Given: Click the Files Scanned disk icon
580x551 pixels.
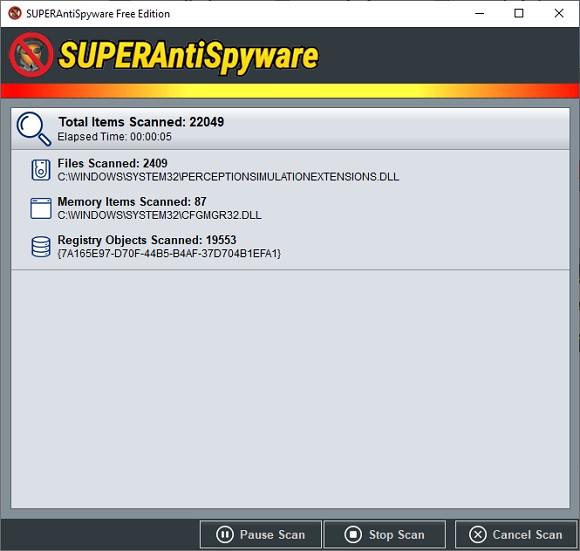Looking at the screenshot, I should click(41, 170).
